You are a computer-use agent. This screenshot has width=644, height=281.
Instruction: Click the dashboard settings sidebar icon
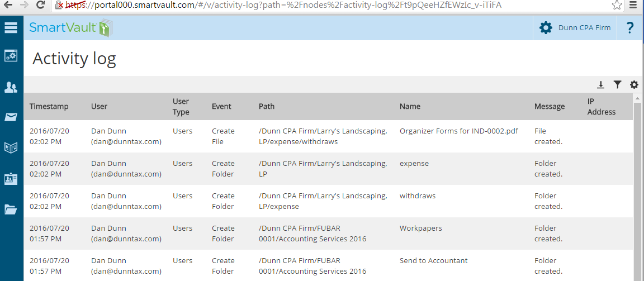point(11,56)
